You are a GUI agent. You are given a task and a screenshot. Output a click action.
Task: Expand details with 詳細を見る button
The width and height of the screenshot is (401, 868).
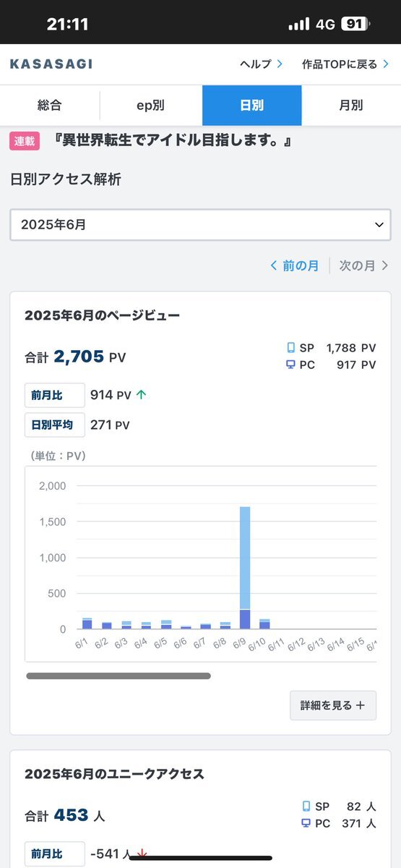click(333, 705)
